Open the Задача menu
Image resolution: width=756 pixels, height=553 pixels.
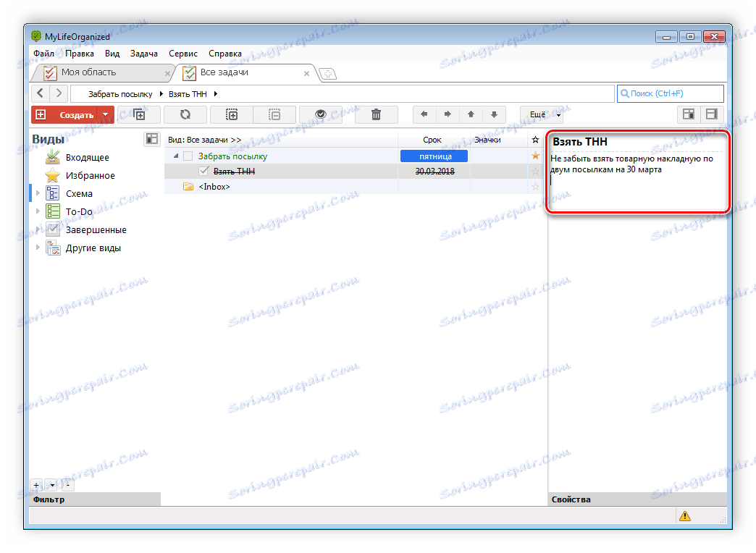pyautogui.click(x=143, y=54)
